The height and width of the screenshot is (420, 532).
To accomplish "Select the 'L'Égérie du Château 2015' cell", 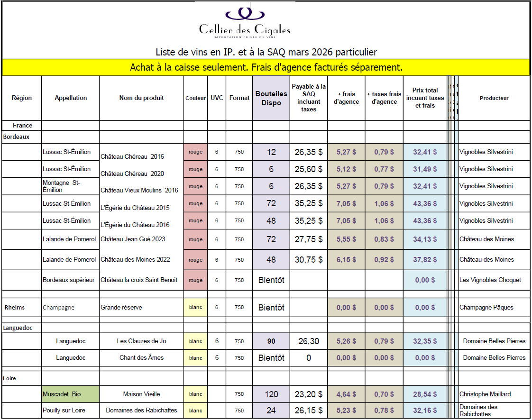I will pyautogui.click(x=141, y=203).
